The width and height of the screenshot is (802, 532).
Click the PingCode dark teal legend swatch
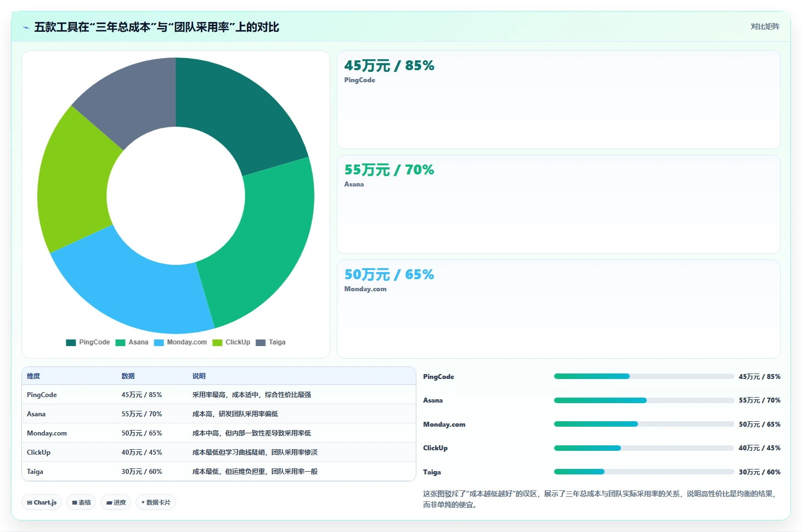click(x=71, y=342)
